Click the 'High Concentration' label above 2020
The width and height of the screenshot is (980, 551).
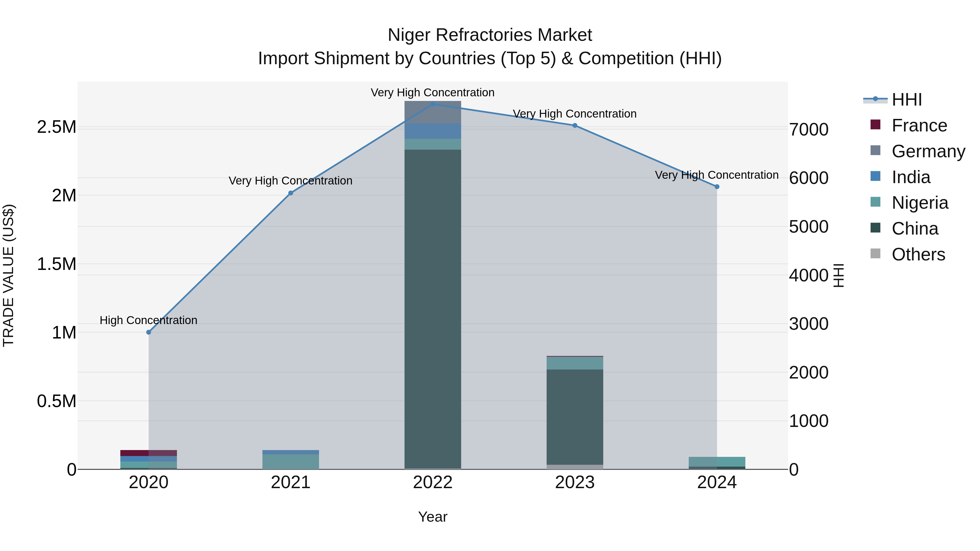tap(148, 320)
